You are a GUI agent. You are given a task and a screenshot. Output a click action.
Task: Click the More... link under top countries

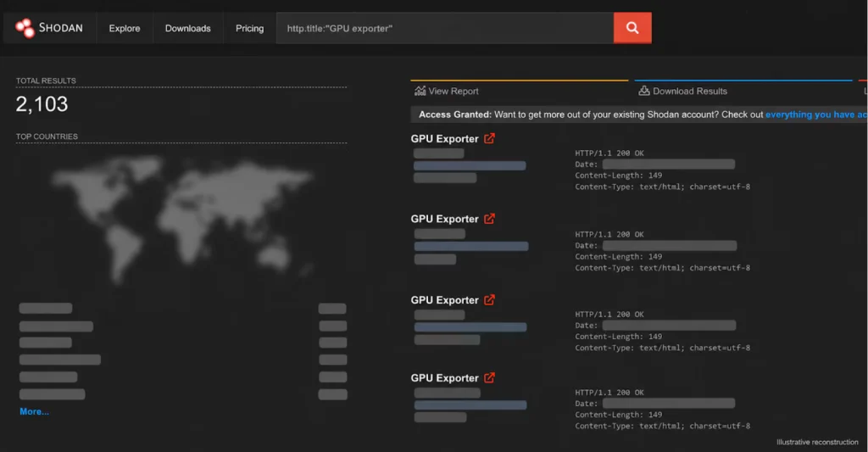[x=34, y=411]
